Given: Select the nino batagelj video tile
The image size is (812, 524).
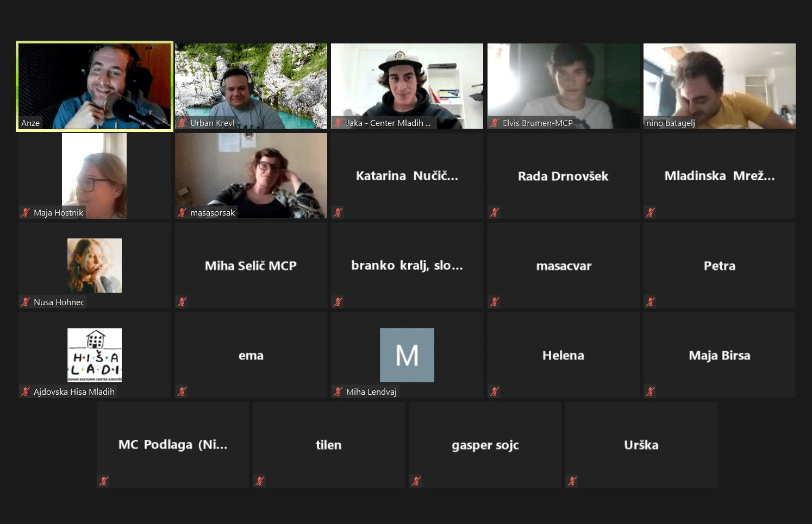Looking at the screenshot, I should point(719,86).
